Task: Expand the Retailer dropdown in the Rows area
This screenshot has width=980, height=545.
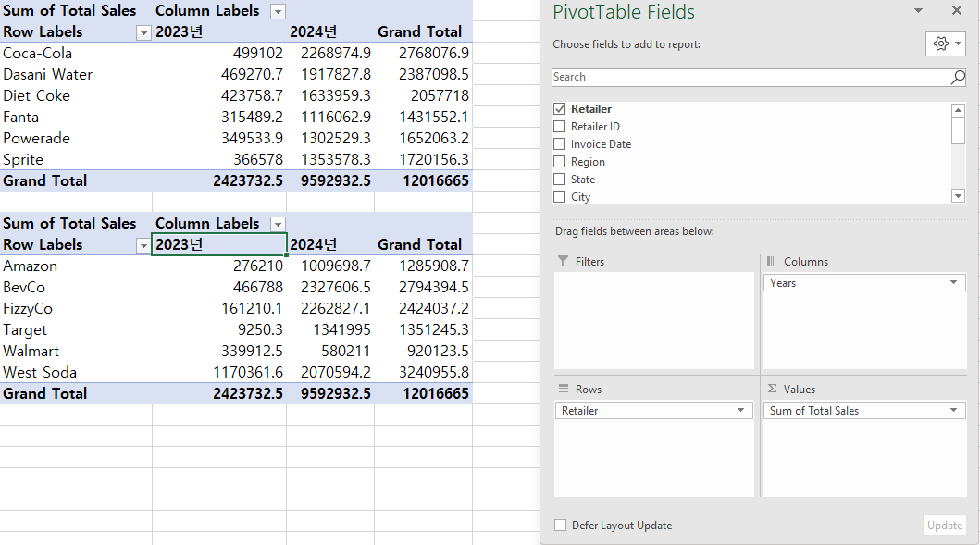Action: click(740, 411)
